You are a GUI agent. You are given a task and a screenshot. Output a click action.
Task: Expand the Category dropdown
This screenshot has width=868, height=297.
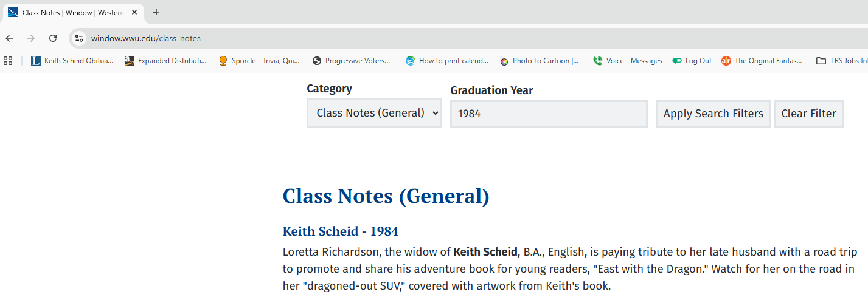pyautogui.click(x=374, y=114)
